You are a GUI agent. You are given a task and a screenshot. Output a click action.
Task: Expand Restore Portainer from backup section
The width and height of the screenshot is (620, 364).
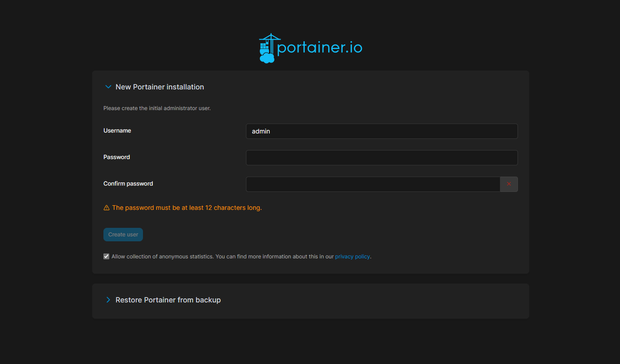click(x=108, y=300)
